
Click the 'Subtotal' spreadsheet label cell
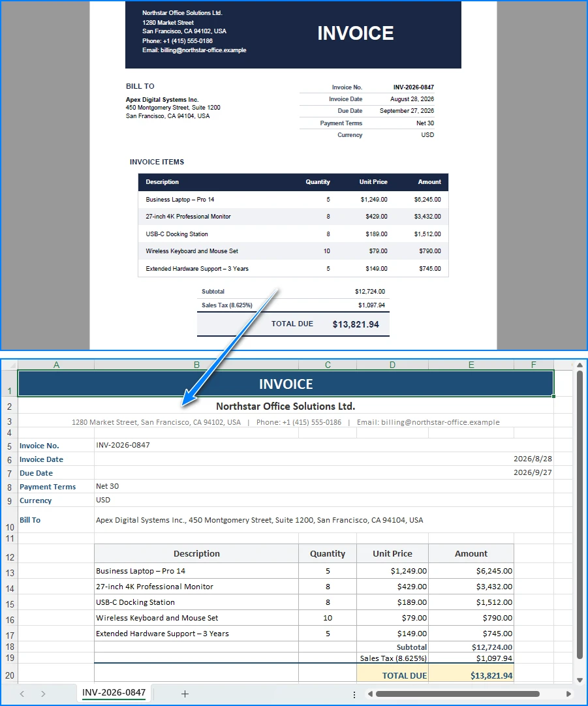click(x=392, y=647)
